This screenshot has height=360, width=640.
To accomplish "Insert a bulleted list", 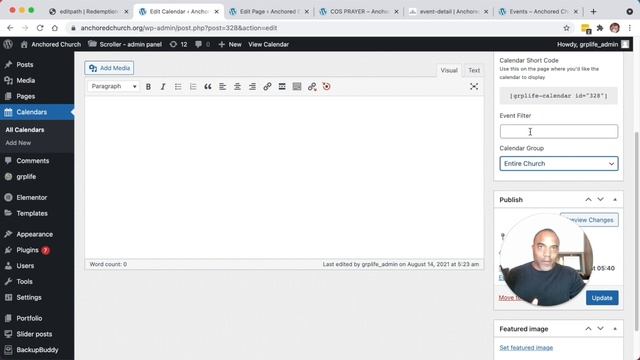I will [x=178, y=87].
